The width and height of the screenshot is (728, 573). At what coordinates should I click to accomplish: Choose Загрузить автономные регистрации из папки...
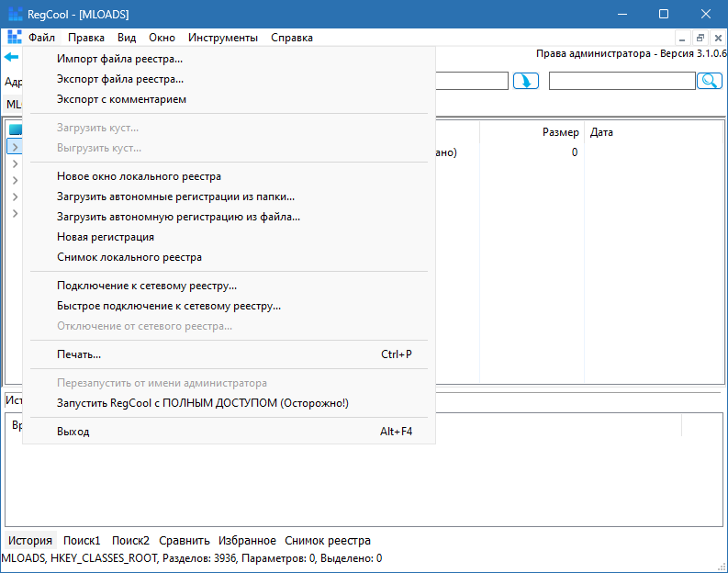(229, 197)
